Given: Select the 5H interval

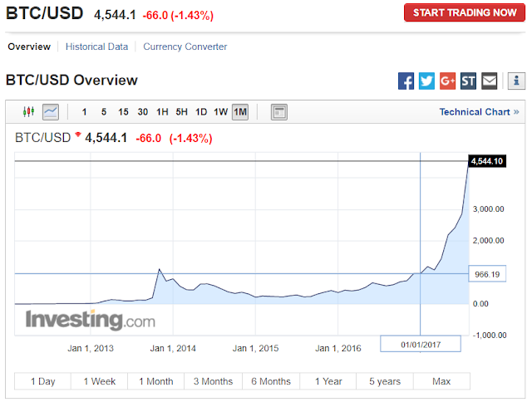Looking at the screenshot, I should (x=181, y=112).
